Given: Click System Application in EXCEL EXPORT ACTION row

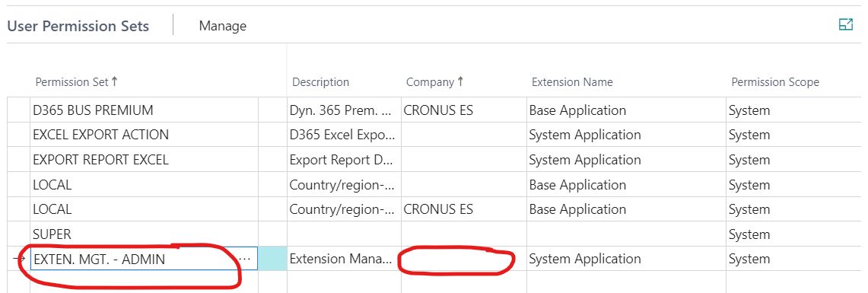Looking at the screenshot, I should coord(626,135).
